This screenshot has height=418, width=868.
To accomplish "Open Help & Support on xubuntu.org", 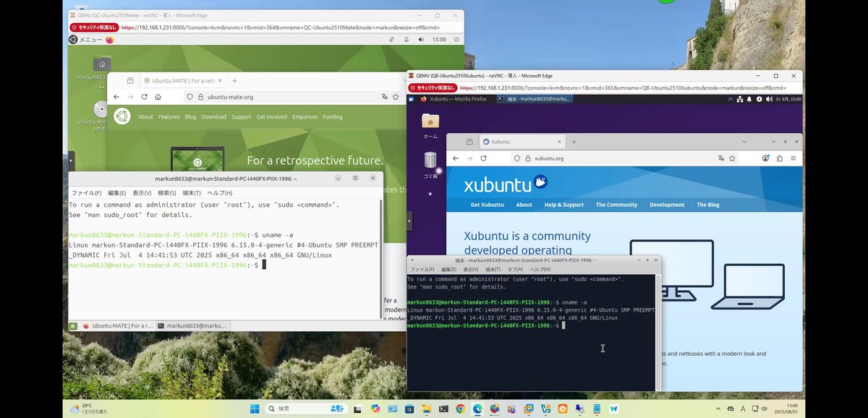I will pos(563,205).
